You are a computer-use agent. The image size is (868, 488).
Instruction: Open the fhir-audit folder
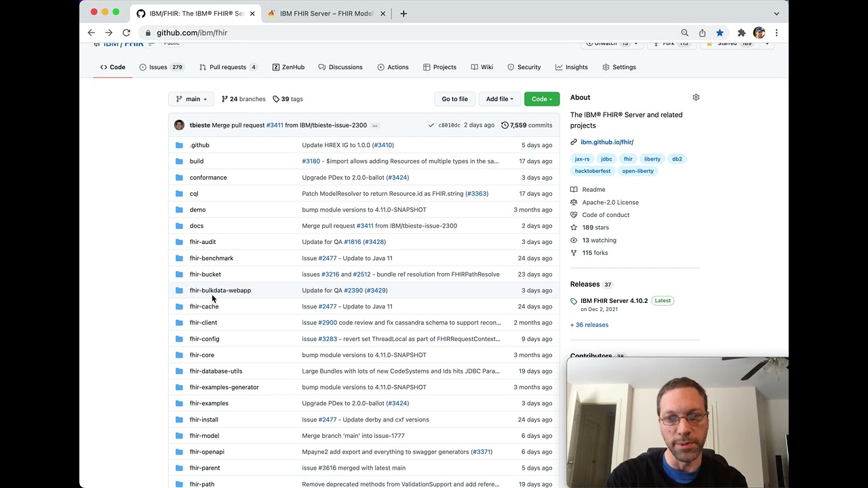pos(203,242)
